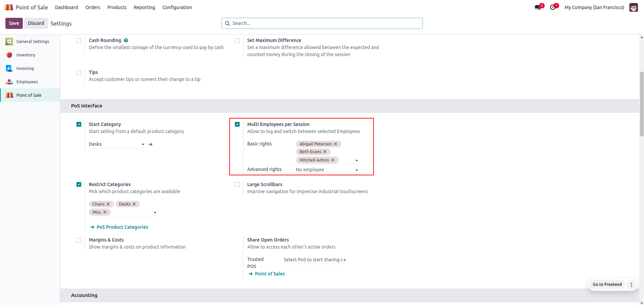Expand the Advanced rights dropdown
This screenshot has height=305, width=644.
(356, 170)
